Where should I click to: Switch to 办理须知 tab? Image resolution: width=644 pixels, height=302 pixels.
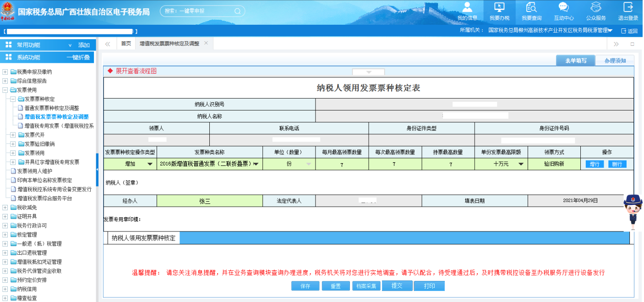tap(615, 60)
